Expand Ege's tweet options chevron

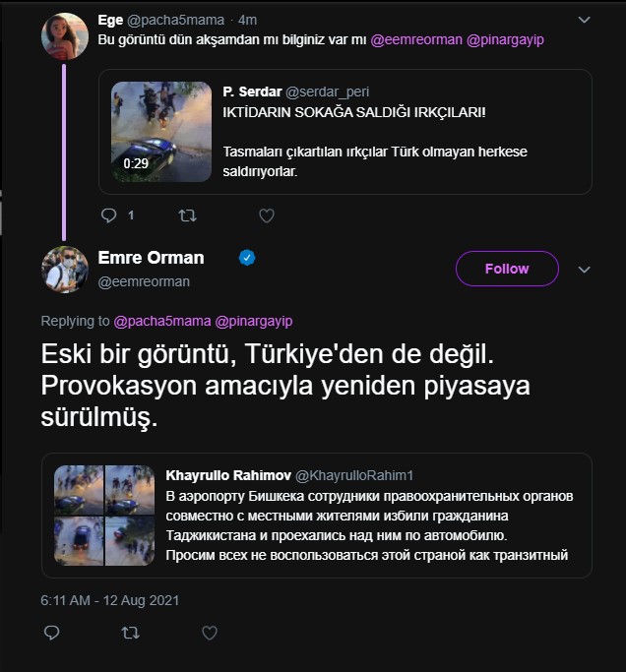pyautogui.click(x=584, y=20)
